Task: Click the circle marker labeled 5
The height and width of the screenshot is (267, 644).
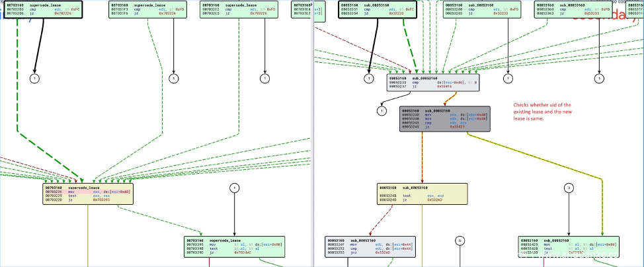Action: pyautogui.click(x=460, y=241)
